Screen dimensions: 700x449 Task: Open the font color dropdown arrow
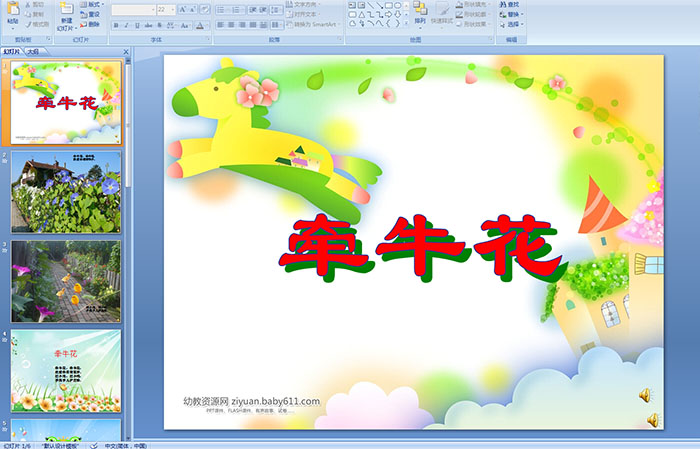click(x=208, y=26)
